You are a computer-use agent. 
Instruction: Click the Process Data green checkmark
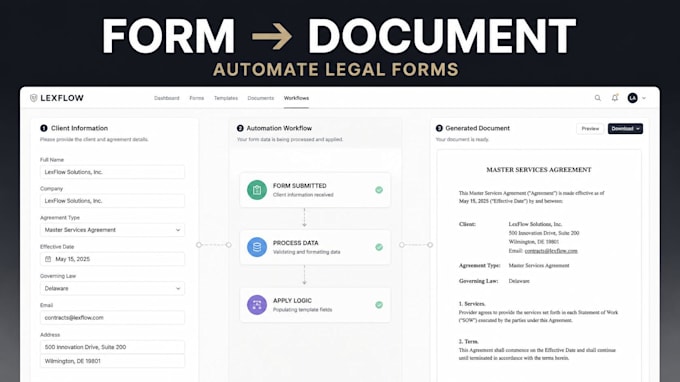[x=379, y=247]
